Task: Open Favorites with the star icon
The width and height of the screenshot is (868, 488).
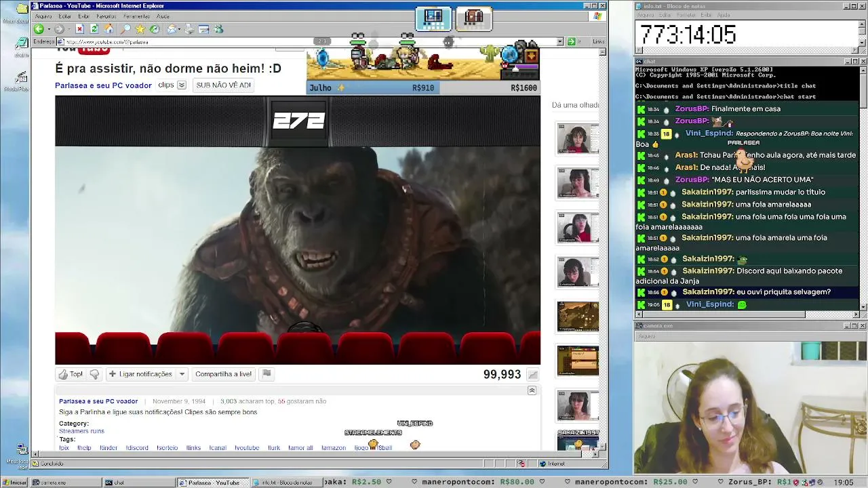Action: click(140, 29)
